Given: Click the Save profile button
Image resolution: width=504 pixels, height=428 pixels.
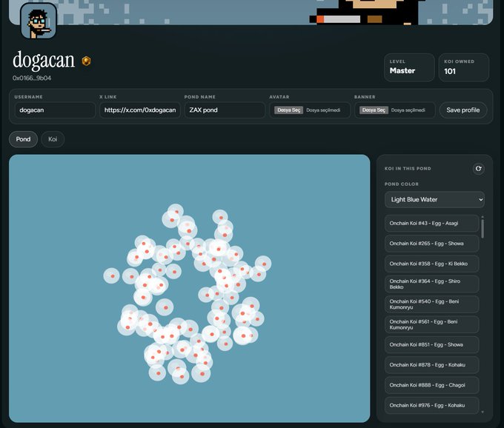Looking at the screenshot, I should 462,110.
